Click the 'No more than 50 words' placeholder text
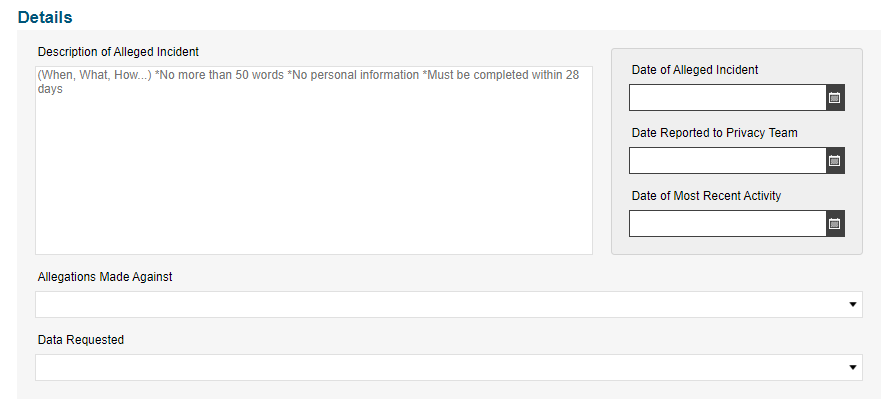Viewport: 888px width, 412px height. [219, 75]
